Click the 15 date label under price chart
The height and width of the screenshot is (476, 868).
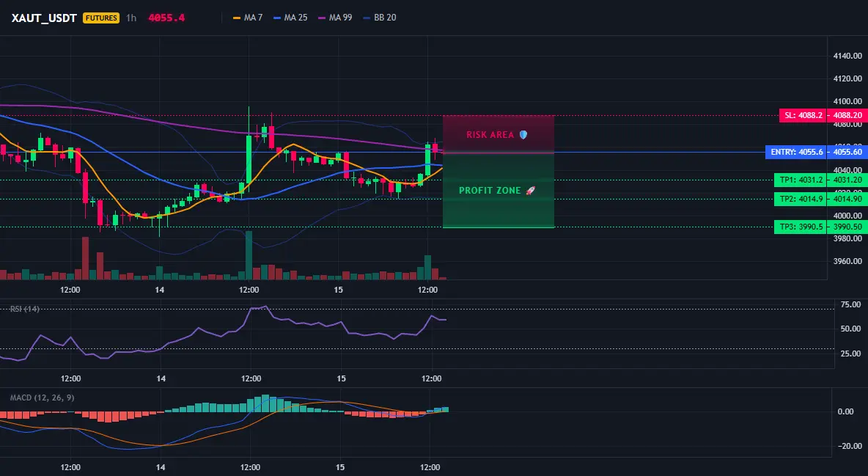[339, 290]
